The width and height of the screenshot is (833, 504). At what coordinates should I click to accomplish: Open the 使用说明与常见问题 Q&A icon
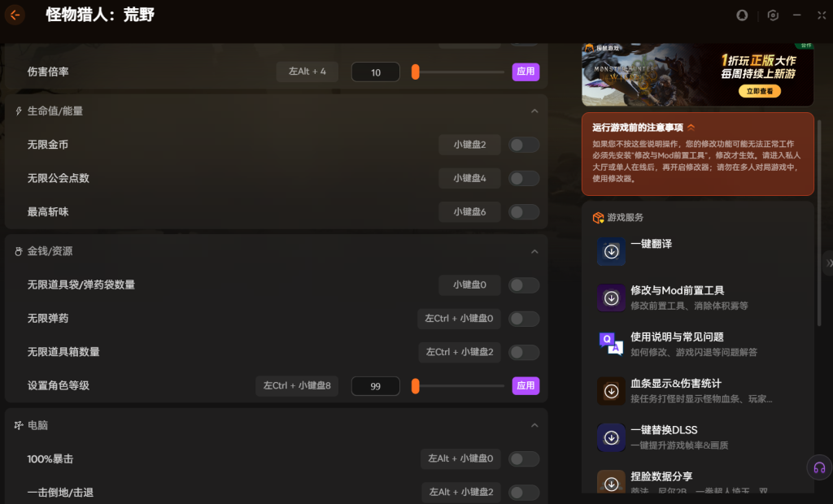(x=612, y=344)
